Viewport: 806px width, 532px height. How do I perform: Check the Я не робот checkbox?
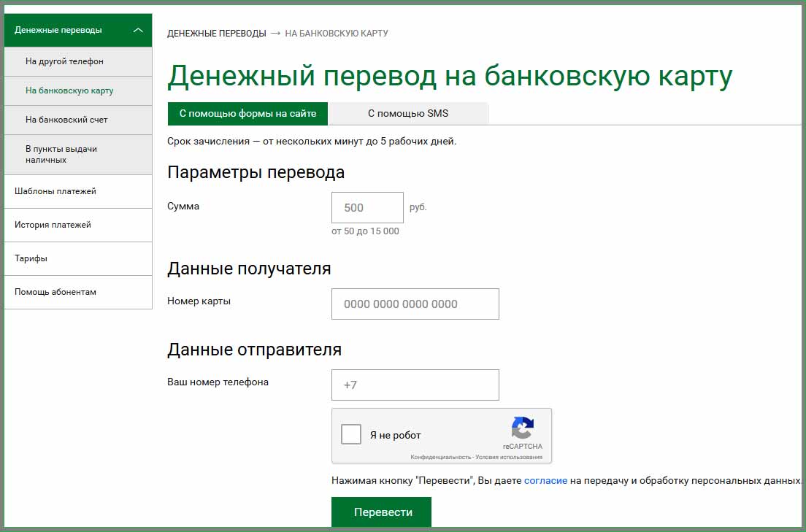click(351, 434)
